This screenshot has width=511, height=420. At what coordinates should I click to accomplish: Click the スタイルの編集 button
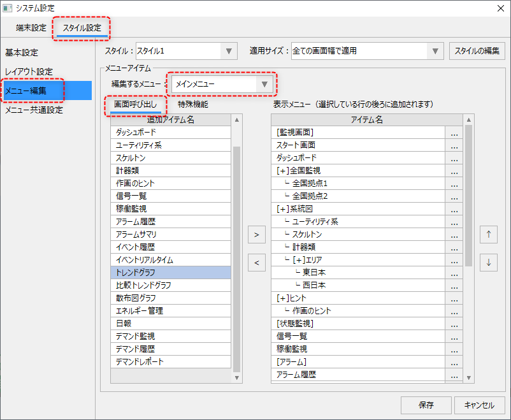point(477,51)
